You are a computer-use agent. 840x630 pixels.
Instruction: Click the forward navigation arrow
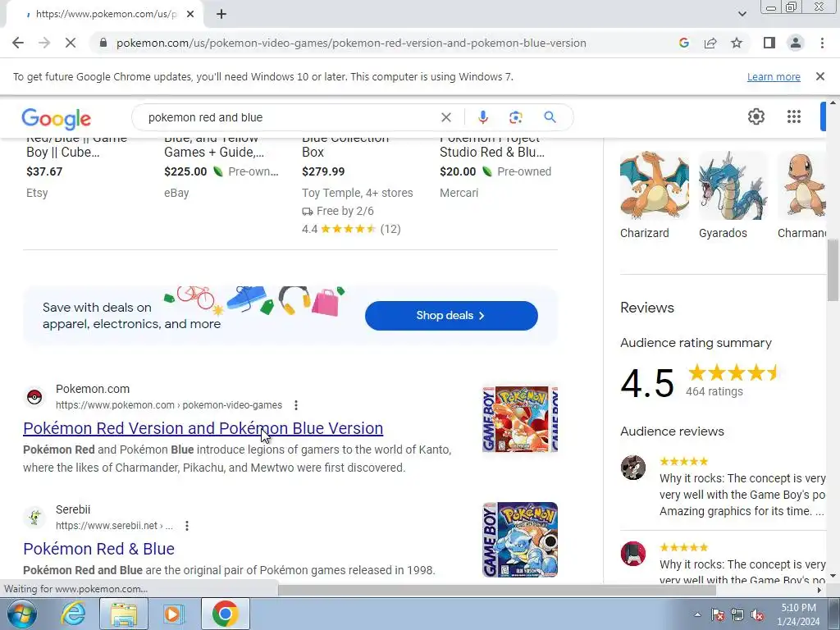[x=44, y=43]
